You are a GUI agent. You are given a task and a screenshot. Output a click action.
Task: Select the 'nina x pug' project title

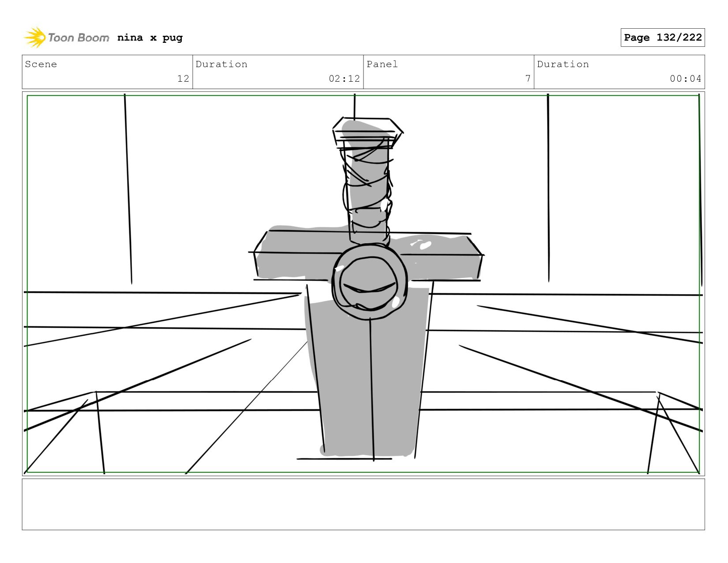[150, 38]
